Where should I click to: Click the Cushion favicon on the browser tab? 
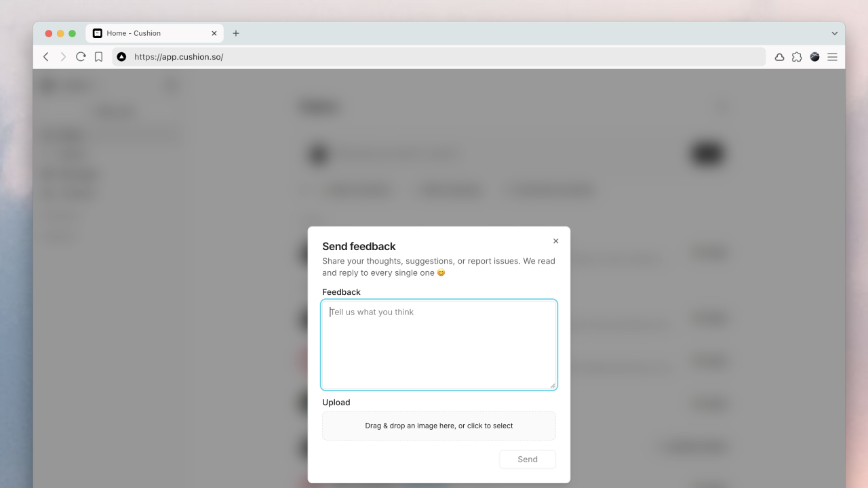pyautogui.click(x=96, y=33)
